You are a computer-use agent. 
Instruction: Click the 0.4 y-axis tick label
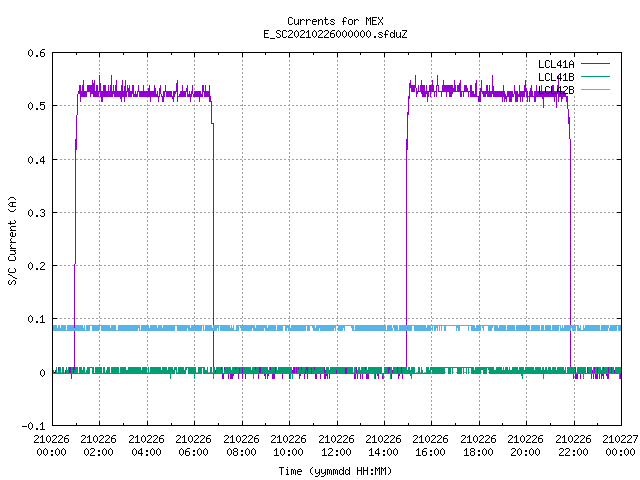(36, 160)
